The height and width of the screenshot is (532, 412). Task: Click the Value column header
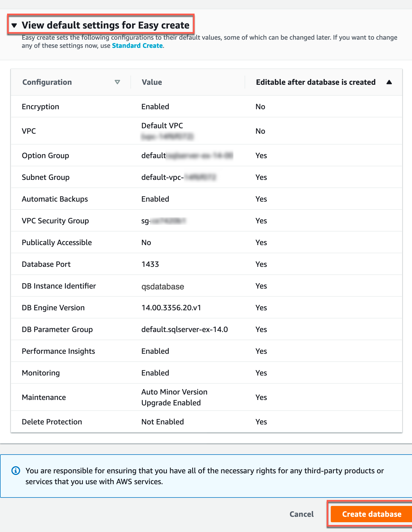coord(152,82)
